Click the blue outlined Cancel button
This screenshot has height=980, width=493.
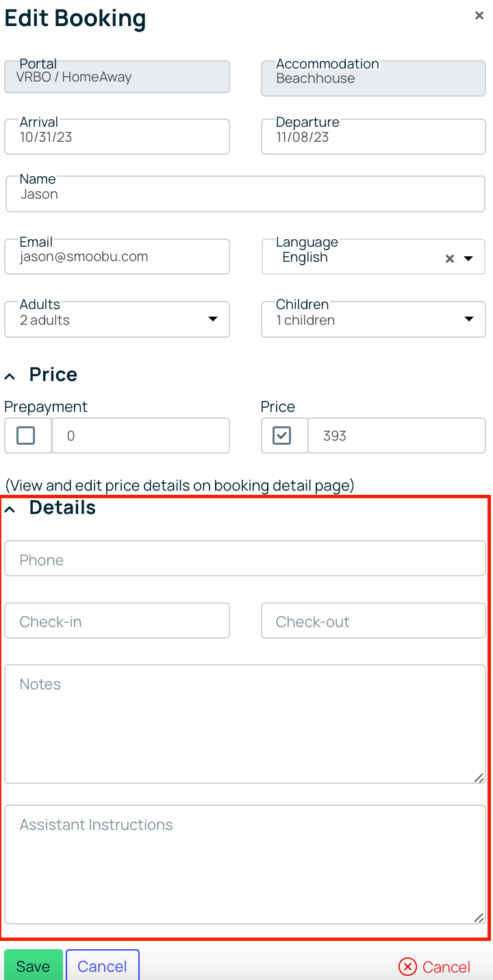[102, 966]
